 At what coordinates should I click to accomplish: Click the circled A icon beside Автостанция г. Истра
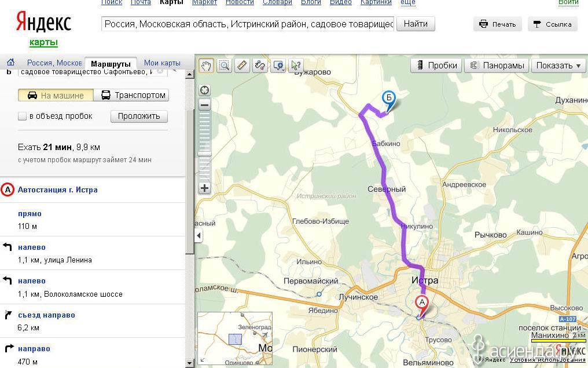(x=8, y=190)
